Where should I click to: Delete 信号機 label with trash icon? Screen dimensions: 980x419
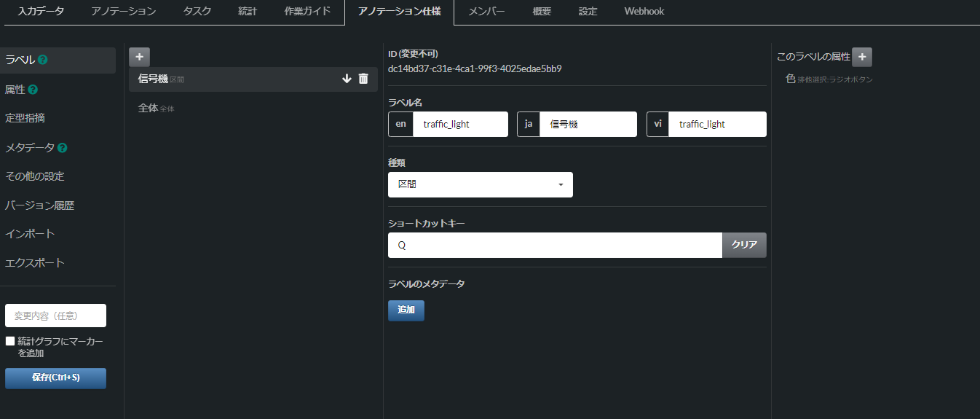(363, 79)
